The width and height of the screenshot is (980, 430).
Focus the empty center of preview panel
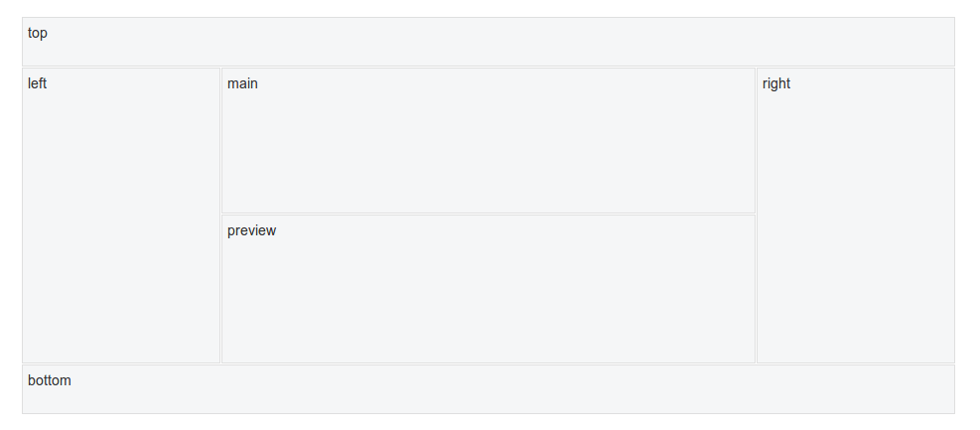(489, 289)
